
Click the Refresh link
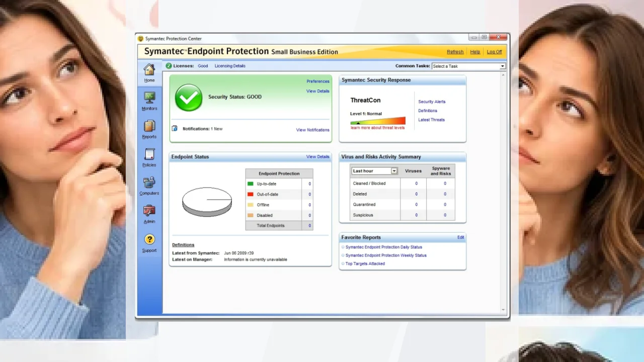(x=455, y=52)
